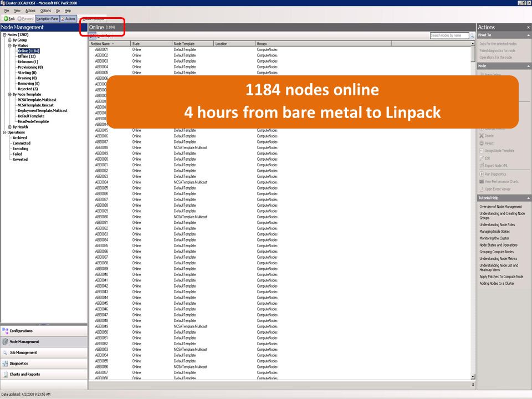This screenshot has width=532, height=399.
Task: Expand the By Group tree node
Action: pos(10,40)
